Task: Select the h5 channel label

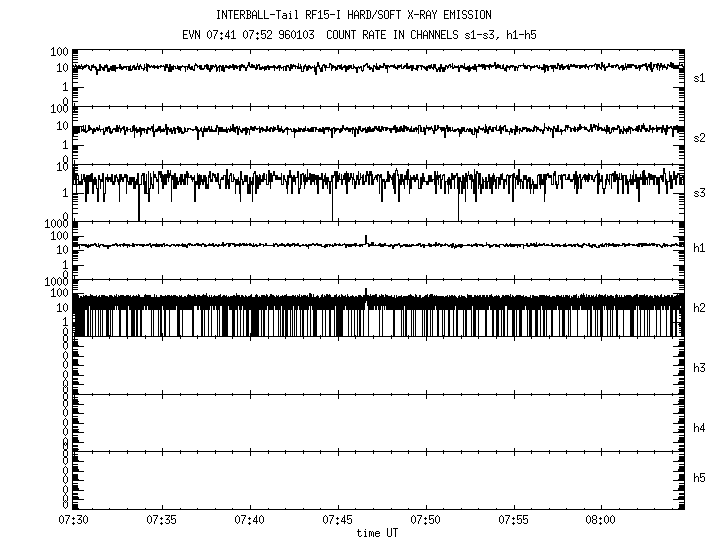Action: click(x=699, y=477)
